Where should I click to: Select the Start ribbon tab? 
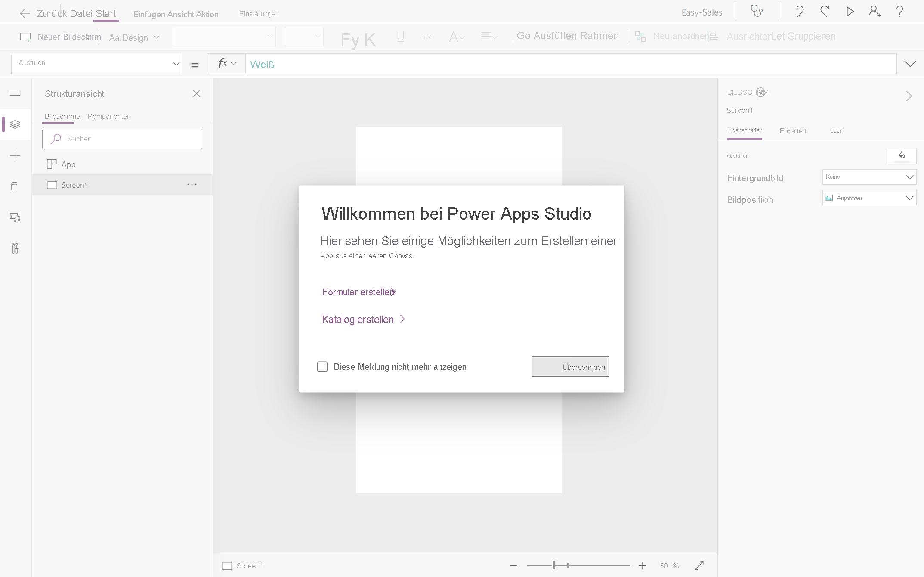point(106,13)
